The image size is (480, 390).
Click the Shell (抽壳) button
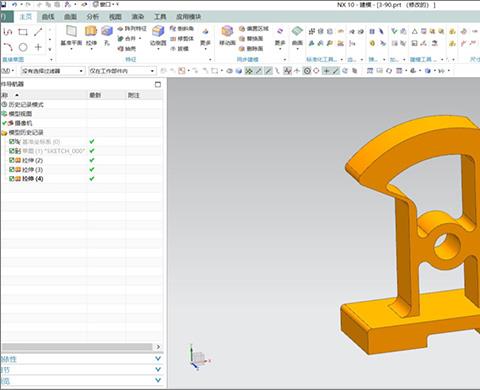pos(127,49)
